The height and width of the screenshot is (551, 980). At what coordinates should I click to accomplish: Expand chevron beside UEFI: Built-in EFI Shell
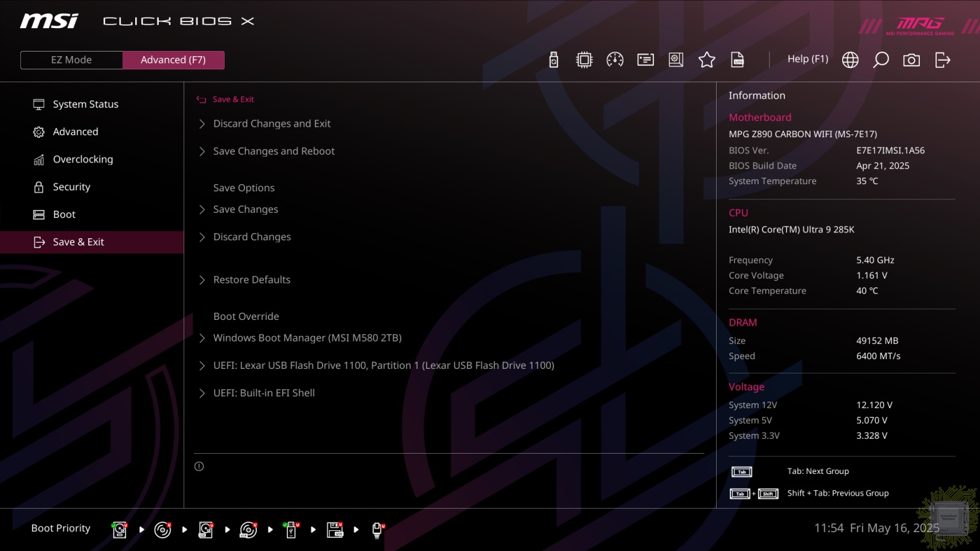click(202, 393)
